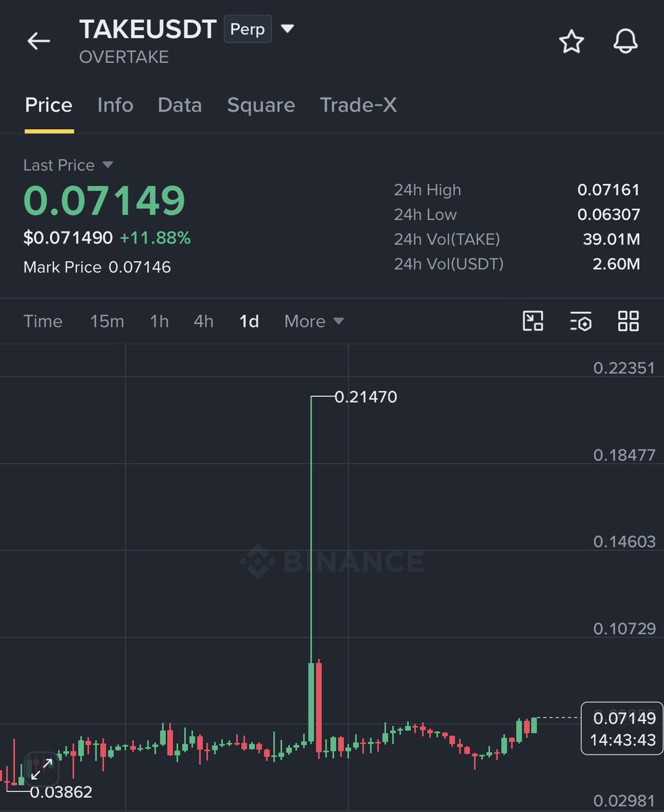Tap the candle countdown 14:43:43
This screenshot has height=812, width=664.
pyautogui.click(x=623, y=740)
